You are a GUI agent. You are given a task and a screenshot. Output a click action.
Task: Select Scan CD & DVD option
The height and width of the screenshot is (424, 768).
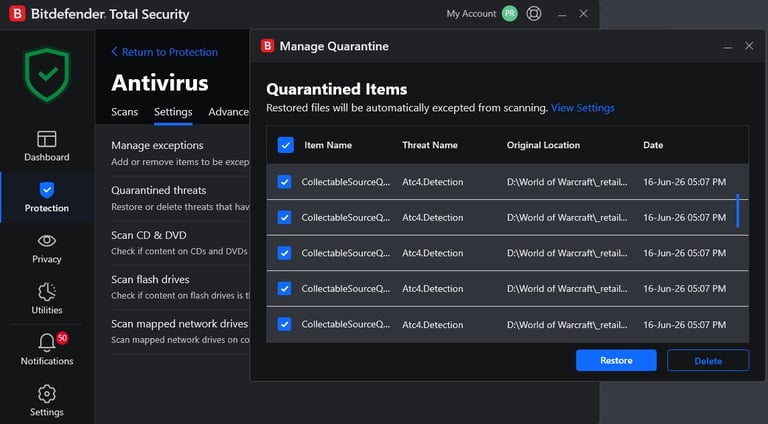coord(180,243)
